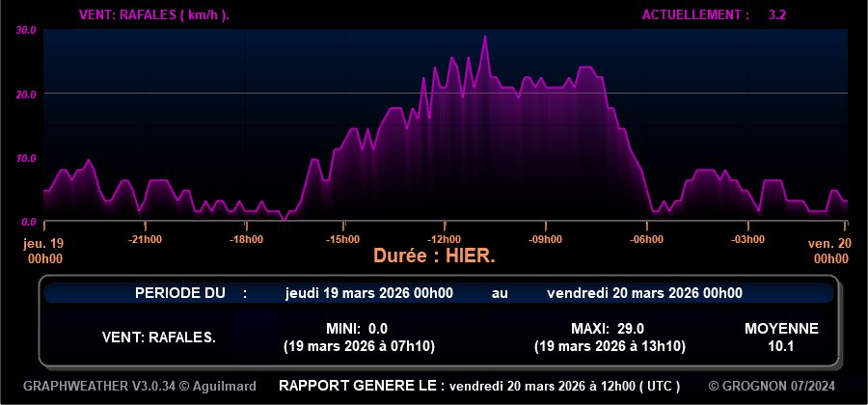Click the highest gust peak on the graph
This screenshot has height=405, width=868.
(x=485, y=38)
